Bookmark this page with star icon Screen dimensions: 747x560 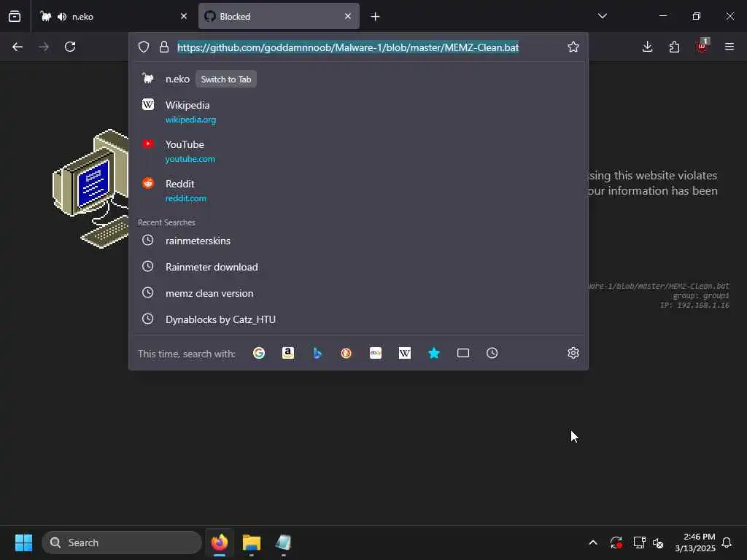pos(573,47)
